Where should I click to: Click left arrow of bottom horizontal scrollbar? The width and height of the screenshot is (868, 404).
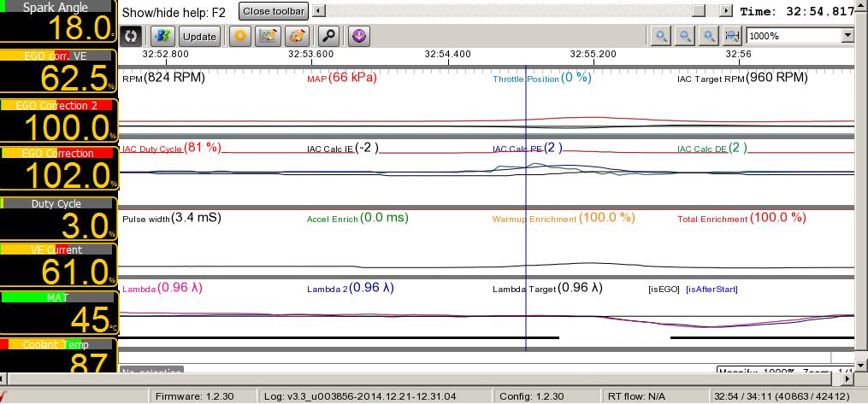pyautogui.click(x=3, y=379)
